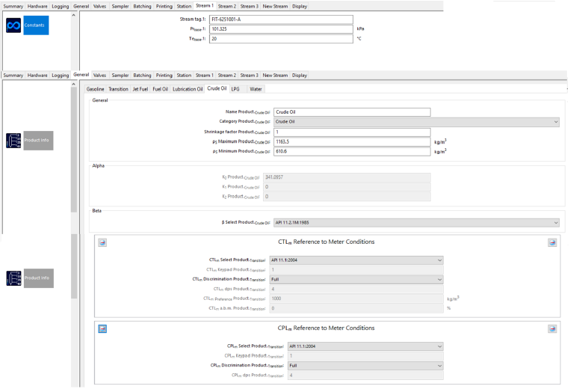Image resolution: width=588 pixels, height=392 pixels.
Task: Open the Jet Fuel product tab
Action: [x=140, y=89]
